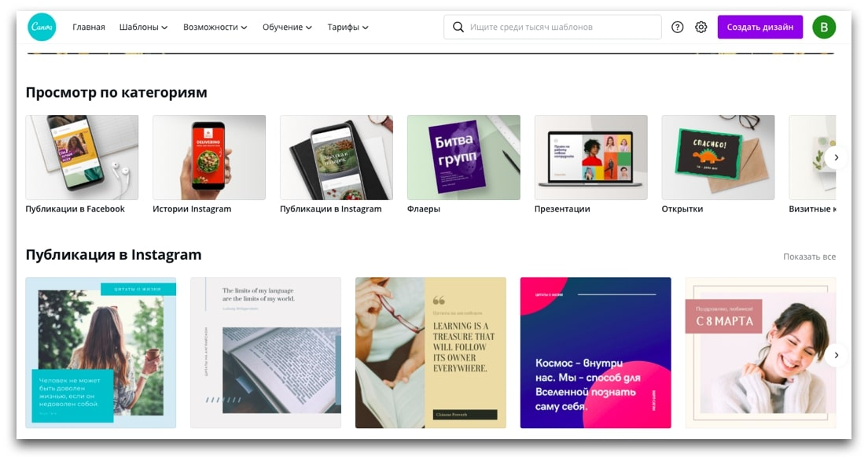Select the Флаеры category thumbnail
Viewport: 868px width, 458px height.
[x=464, y=157]
